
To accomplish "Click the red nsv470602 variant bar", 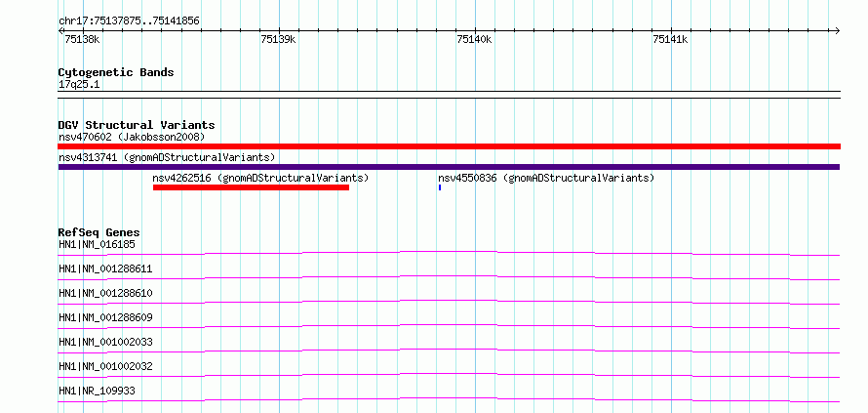I will pyautogui.click(x=449, y=146).
